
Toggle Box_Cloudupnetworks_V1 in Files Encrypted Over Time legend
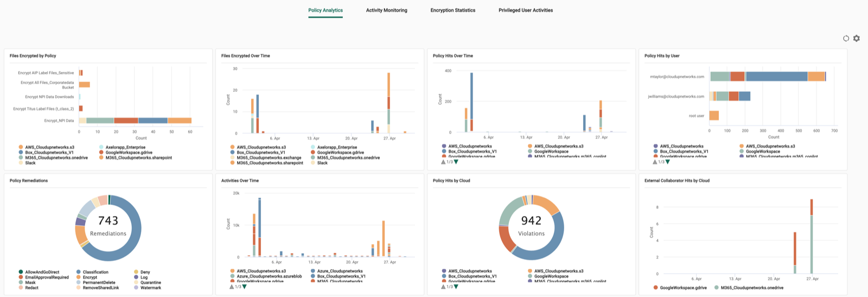[x=258, y=153]
